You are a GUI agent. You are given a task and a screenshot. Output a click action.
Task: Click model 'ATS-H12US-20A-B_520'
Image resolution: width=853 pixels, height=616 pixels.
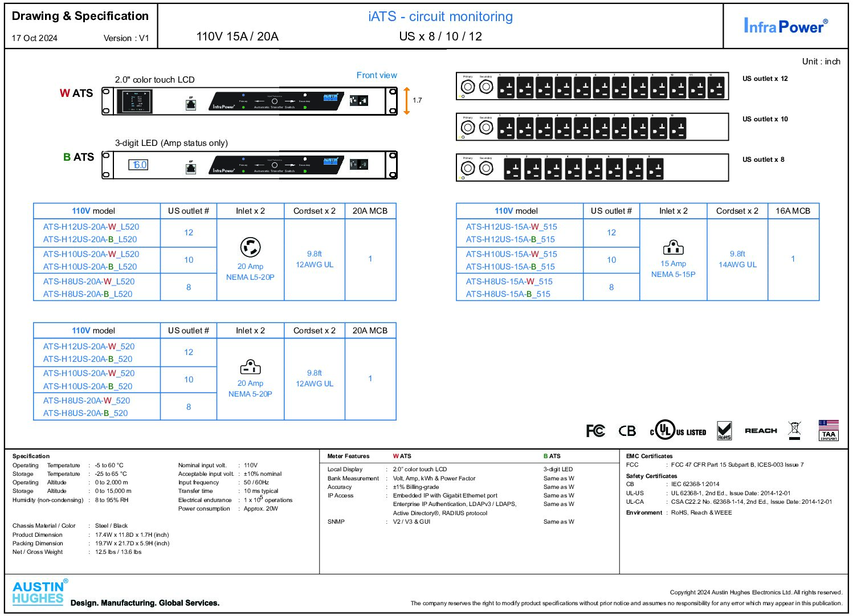[88, 359]
